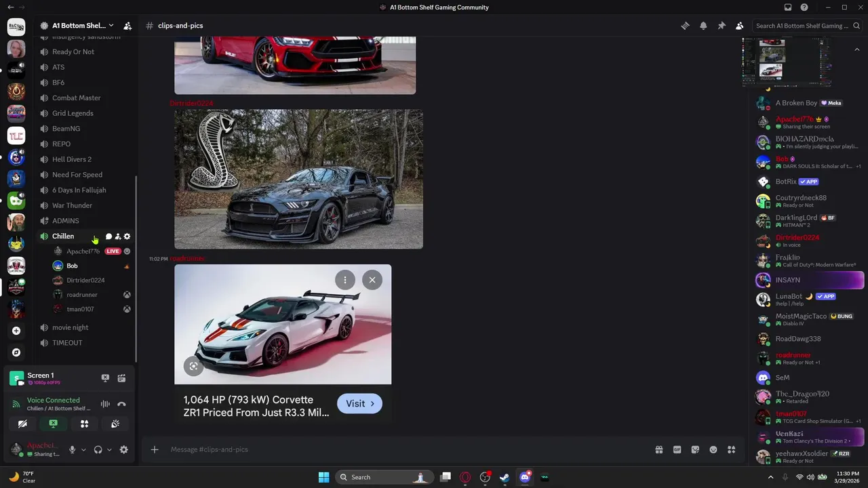Toggle the green screen share button

(x=54, y=424)
